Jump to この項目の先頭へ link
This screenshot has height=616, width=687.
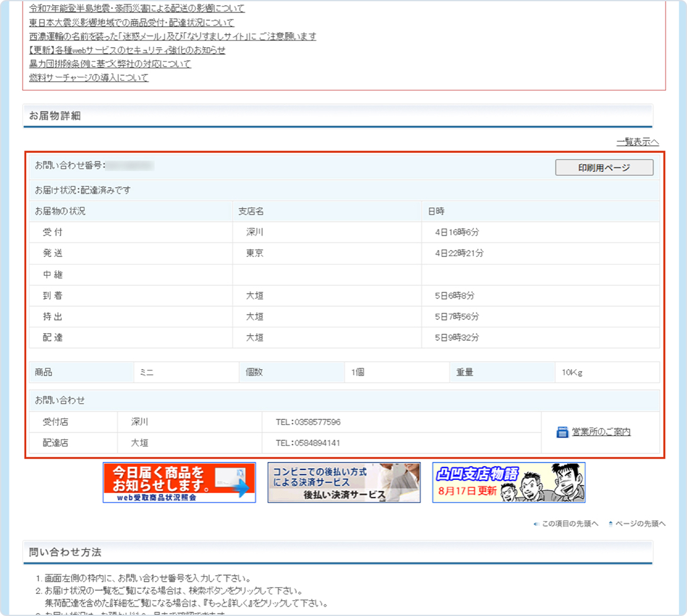point(570,523)
